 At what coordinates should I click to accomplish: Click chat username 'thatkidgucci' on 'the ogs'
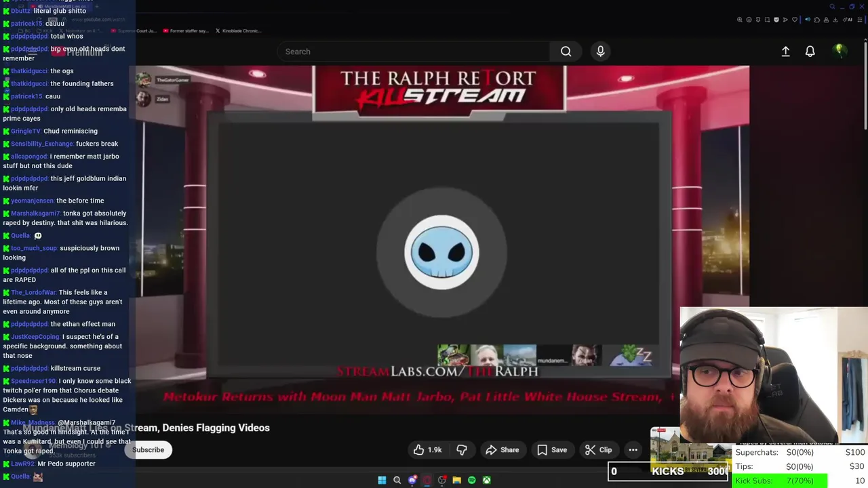click(28, 71)
